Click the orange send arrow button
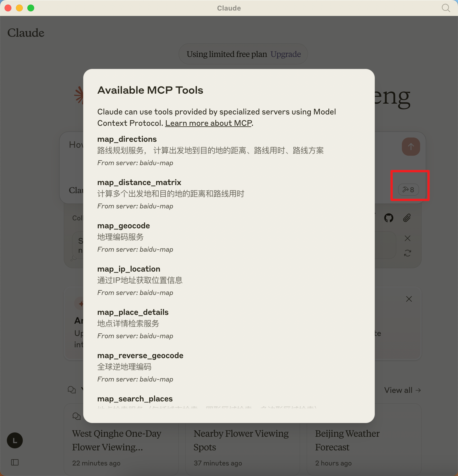This screenshot has height=476, width=458. (x=411, y=147)
